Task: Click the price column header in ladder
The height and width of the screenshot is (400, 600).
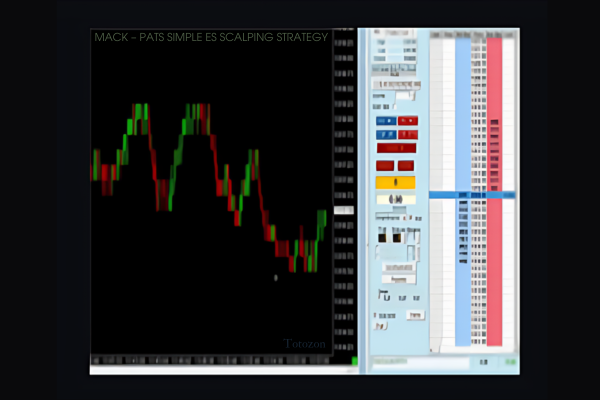Action: tap(478, 36)
